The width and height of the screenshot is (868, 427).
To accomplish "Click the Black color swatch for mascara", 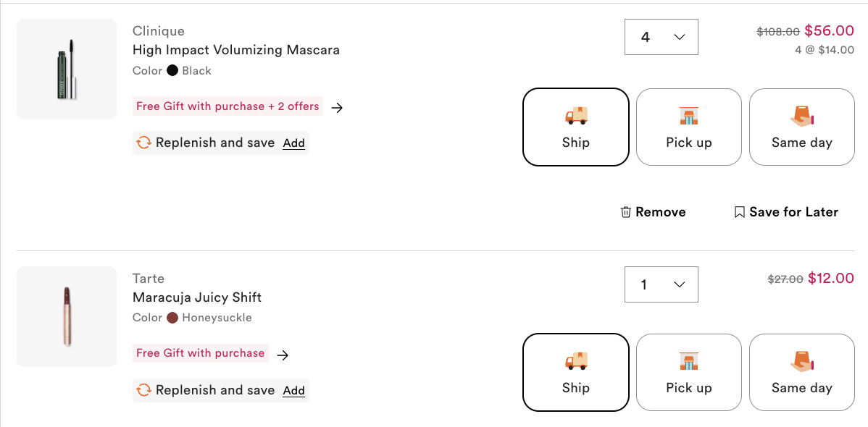I will tap(172, 71).
